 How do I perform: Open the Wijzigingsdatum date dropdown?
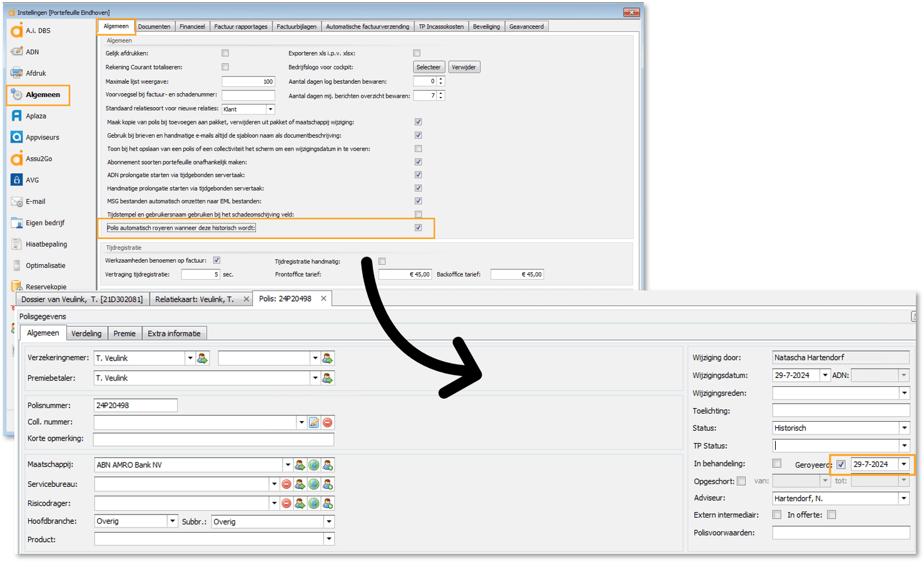[x=825, y=376]
